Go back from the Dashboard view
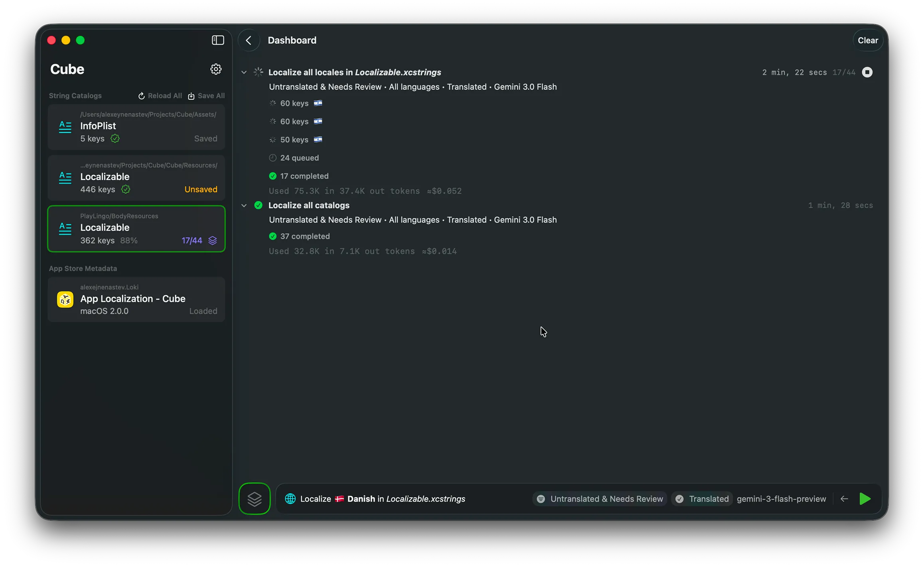The height and width of the screenshot is (567, 924). pyautogui.click(x=249, y=40)
